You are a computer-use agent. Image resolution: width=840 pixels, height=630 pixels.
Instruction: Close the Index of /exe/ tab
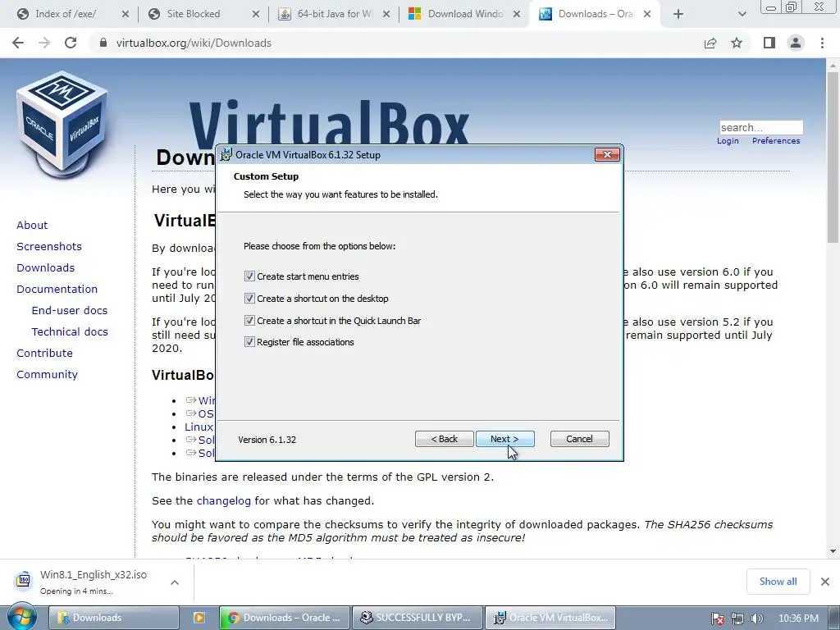[125, 15]
